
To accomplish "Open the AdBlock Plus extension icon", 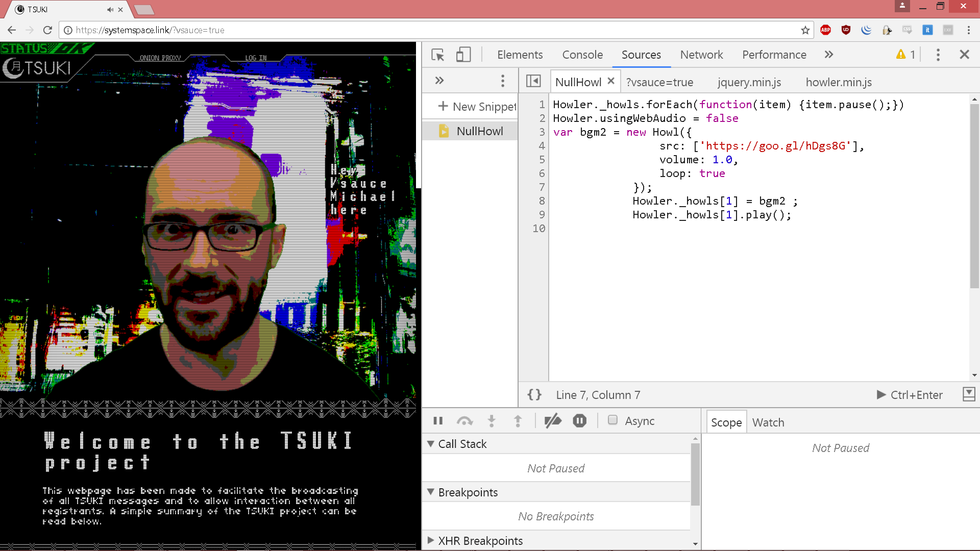I will pyautogui.click(x=825, y=30).
